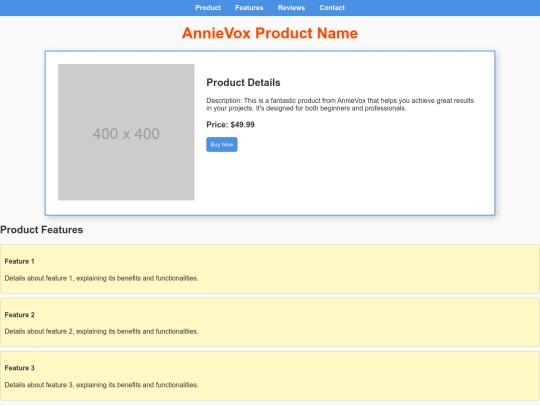Click the AnnieVox Product Name heading
This screenshot has width=540, height=405.
pos(270,33)
